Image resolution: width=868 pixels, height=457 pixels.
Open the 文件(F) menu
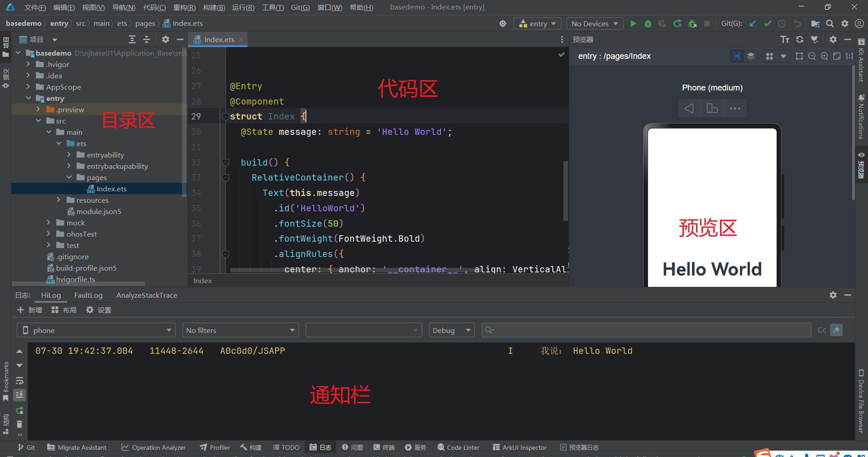click(x=35, y=7)
